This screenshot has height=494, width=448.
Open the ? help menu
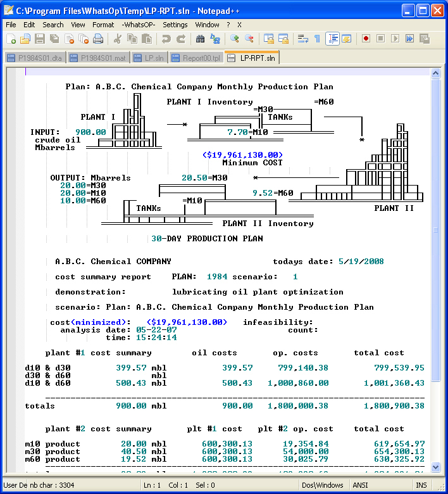coord(228,25)
